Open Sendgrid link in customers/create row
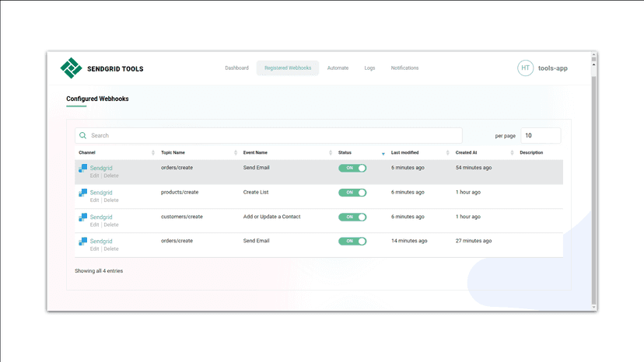The image size is (644, 362). pyautogui.click(x=101, y=217)
